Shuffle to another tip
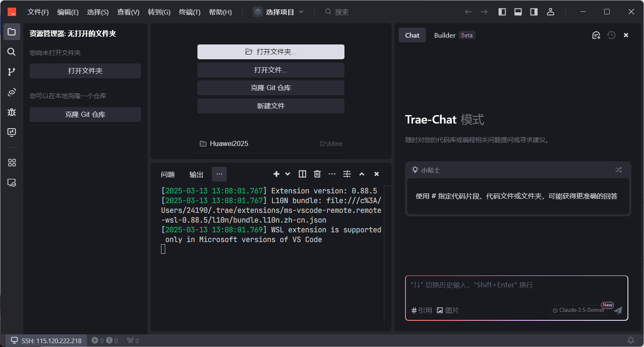Image resolution: width=644 pixels, height=347 pixels. (x=618, y=170)
